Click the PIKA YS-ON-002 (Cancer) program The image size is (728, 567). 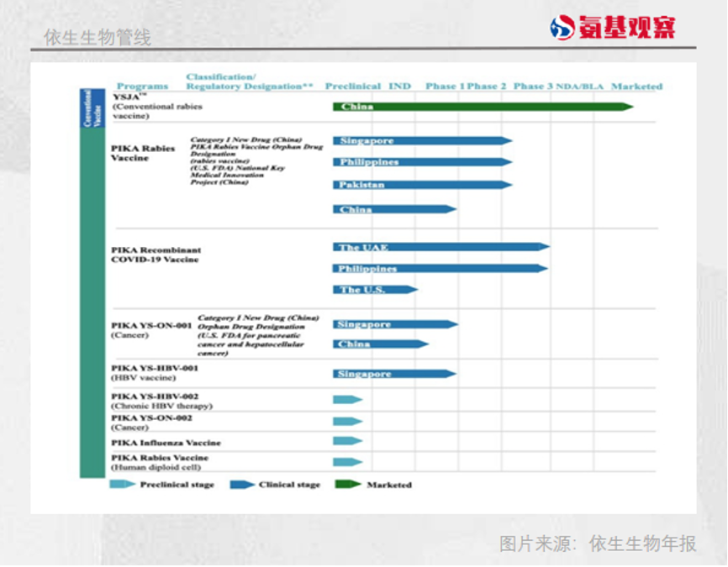151,423
